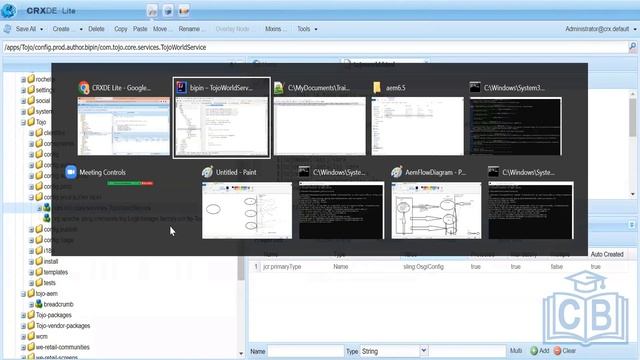This screenshot has width=640, height=360.
Task: Click the Multi button
Action: [516, 351]
